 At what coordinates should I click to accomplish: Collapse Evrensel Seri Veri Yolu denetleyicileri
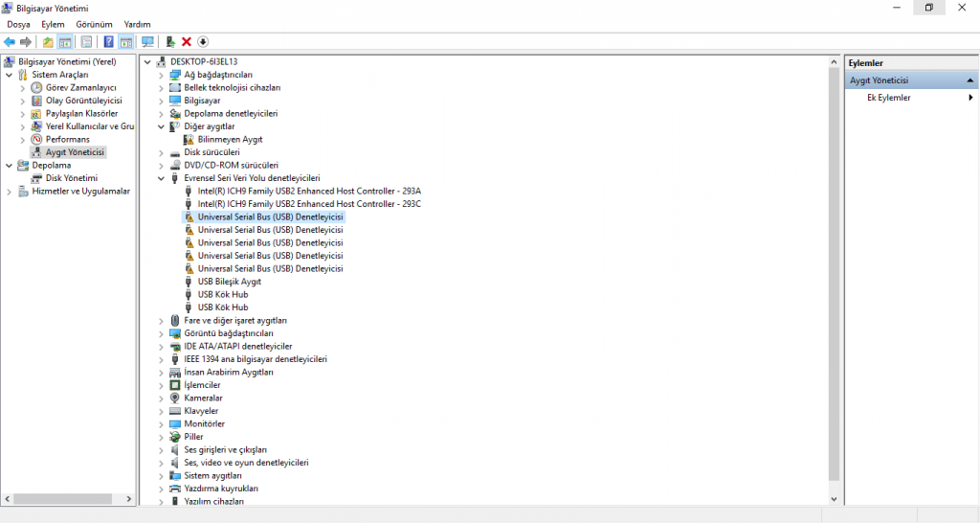tap(161, 178)
